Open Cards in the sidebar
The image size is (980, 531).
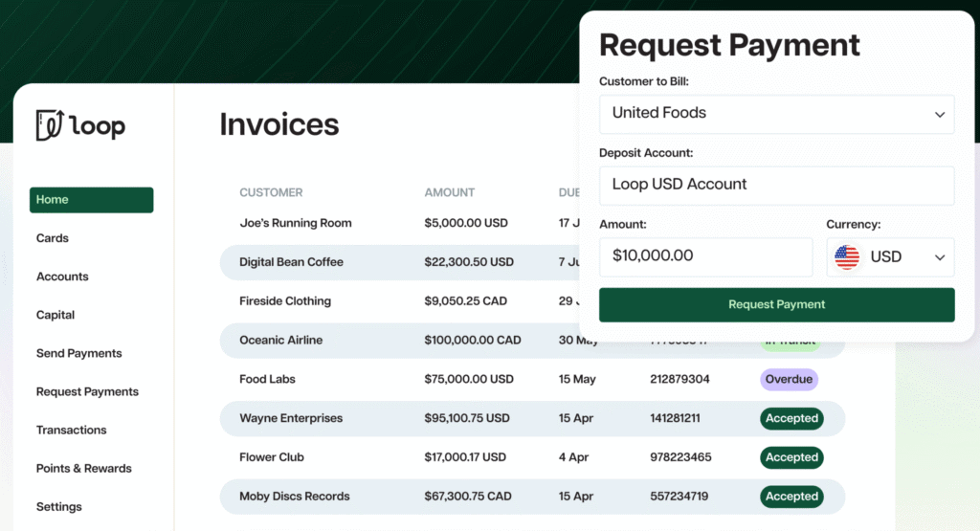pos(53,238)
